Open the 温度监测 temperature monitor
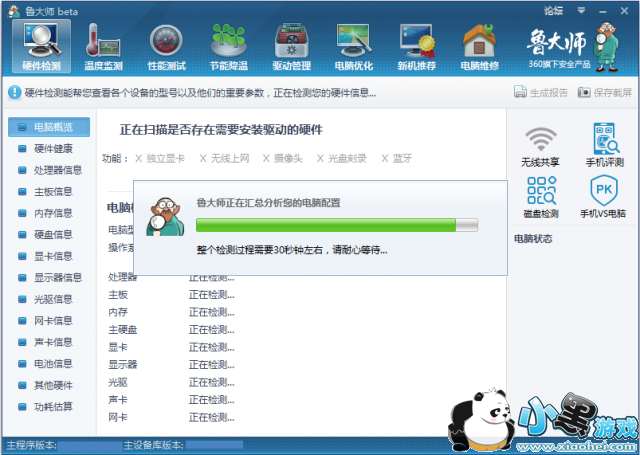The width and height of the screenshot is (640, 455). coord(103,46)
